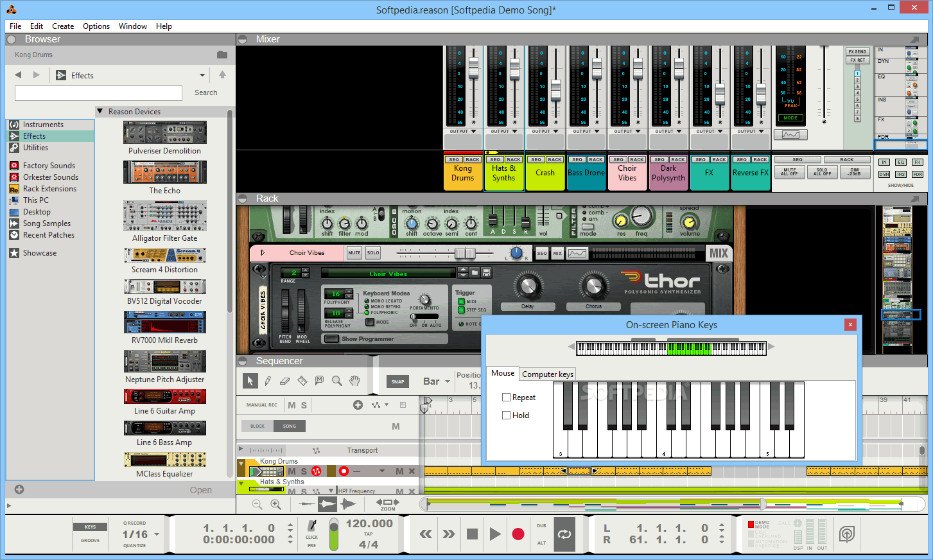The height and width of the screenshot is (560, 933).
Task: Click the green click level slider
Action: coord(334,534)
